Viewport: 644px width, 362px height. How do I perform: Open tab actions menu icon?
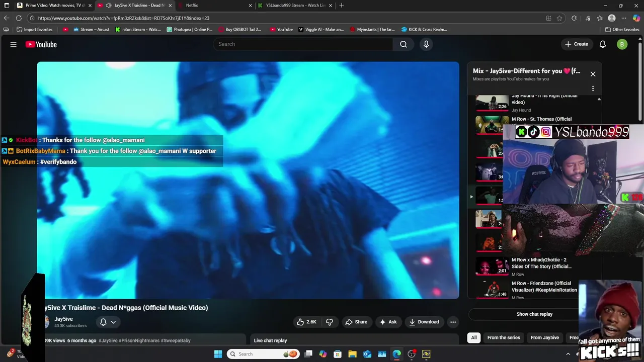coord(7,6)
